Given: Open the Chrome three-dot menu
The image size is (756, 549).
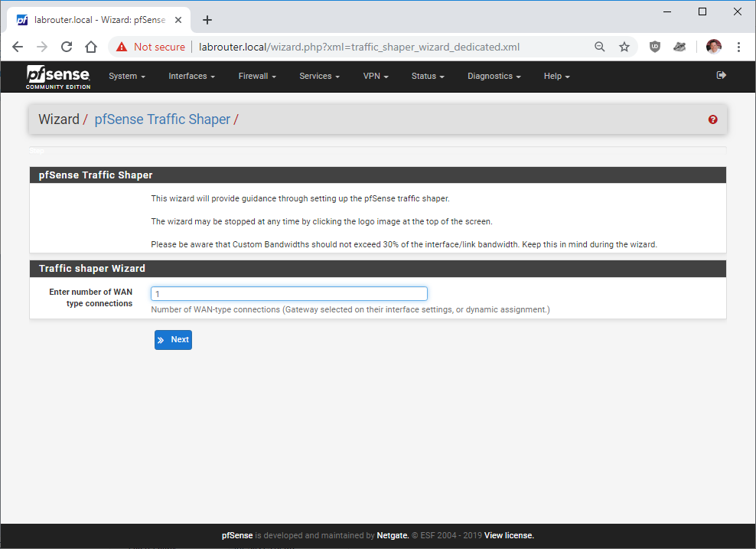Looking at the screenshot, I should [x=738, y=47].
